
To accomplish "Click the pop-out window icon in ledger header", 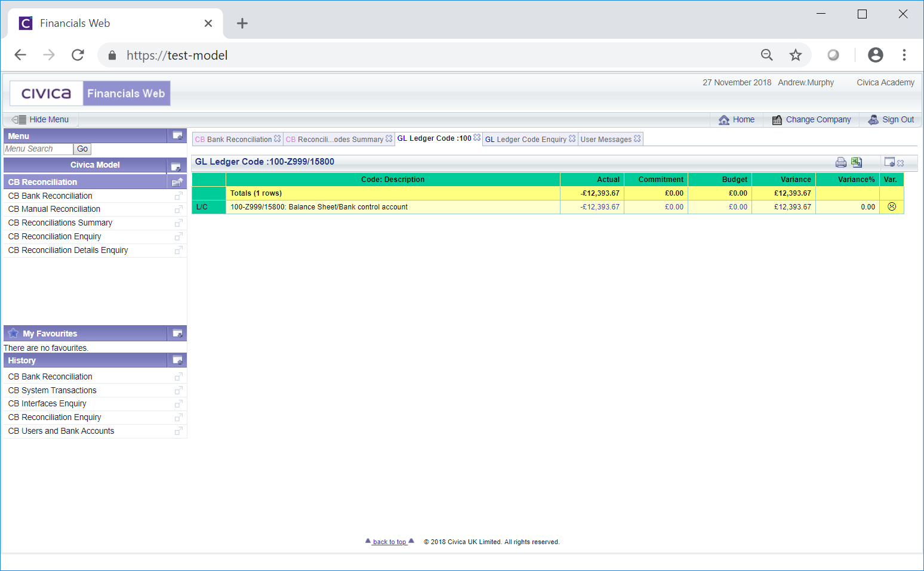I will pos(889,162).
